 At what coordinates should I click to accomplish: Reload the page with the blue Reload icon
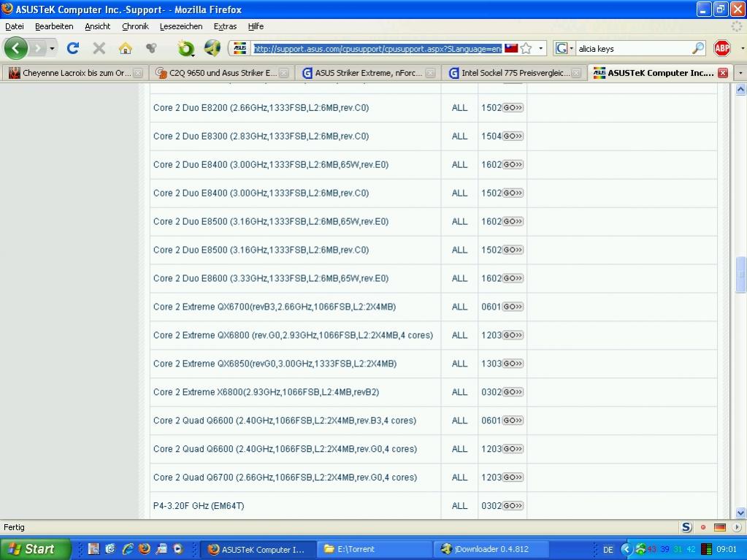pos(73,48)
